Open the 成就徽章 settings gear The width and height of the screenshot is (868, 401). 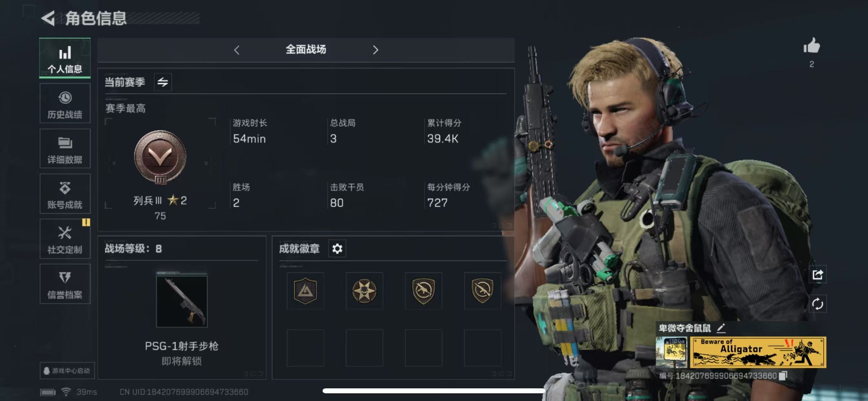point(337,249)
